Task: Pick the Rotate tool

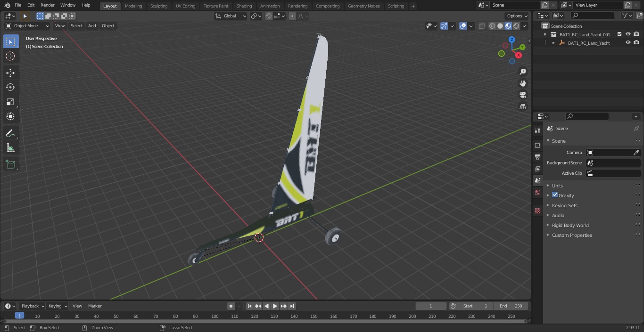Action: point(10,87)
